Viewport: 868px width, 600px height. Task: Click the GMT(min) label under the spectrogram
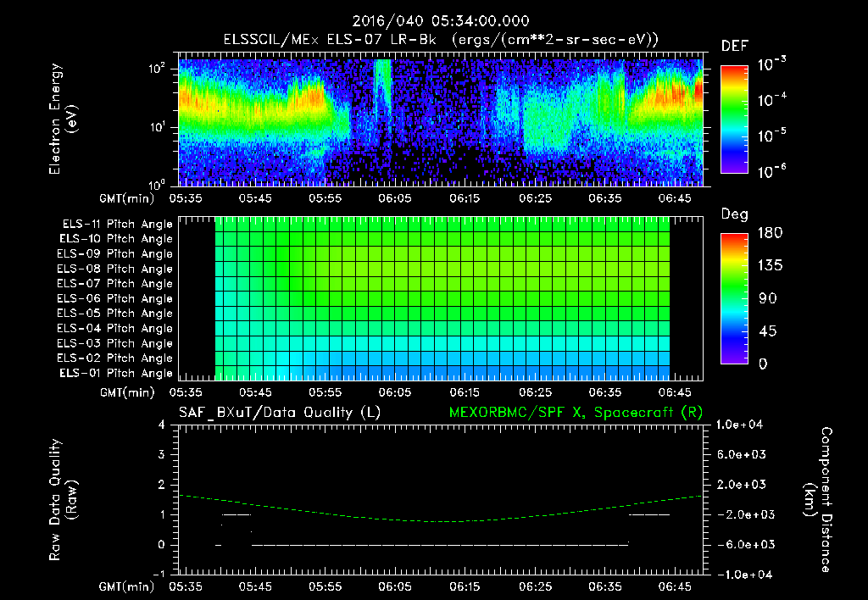click(127, 198)
